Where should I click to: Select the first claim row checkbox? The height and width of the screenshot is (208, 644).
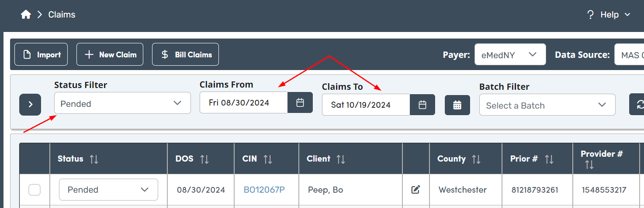(35, 190)
